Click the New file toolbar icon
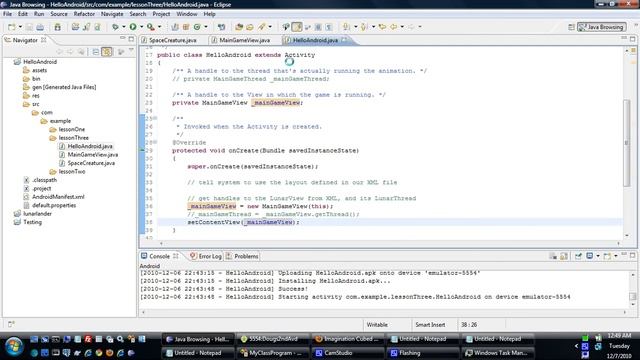 [x=11, y=27]
